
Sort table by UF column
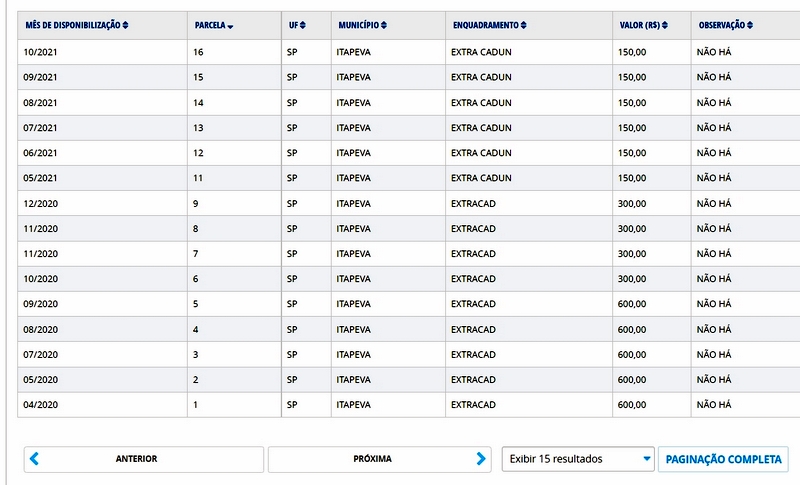coord(296,25)
